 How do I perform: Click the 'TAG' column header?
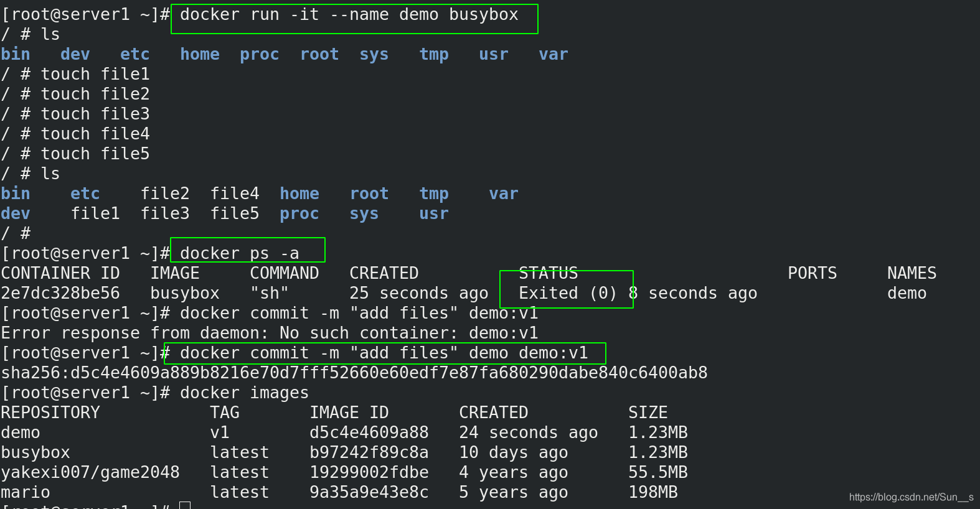(225, 413)
